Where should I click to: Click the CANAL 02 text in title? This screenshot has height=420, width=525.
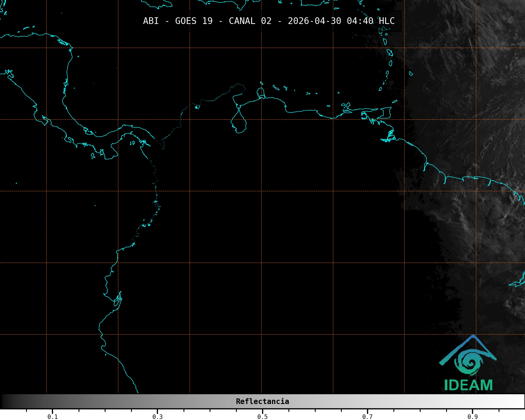click(250, 21)
